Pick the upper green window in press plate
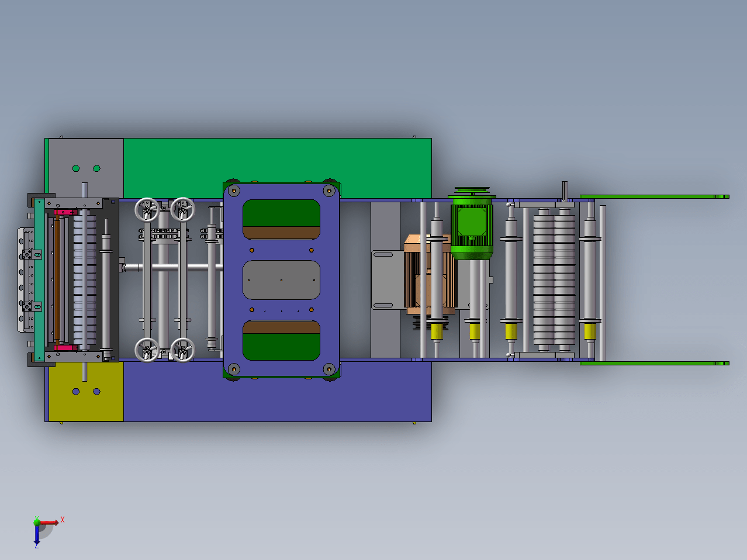This screenshot has width=747, height=560. pyautogui.click(x=281, y=219)
